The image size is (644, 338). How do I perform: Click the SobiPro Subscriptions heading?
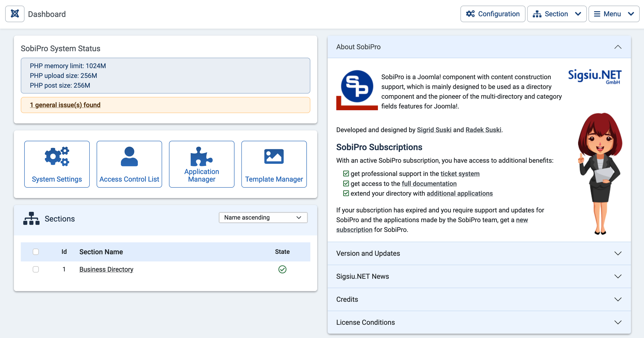coord(379,147)
